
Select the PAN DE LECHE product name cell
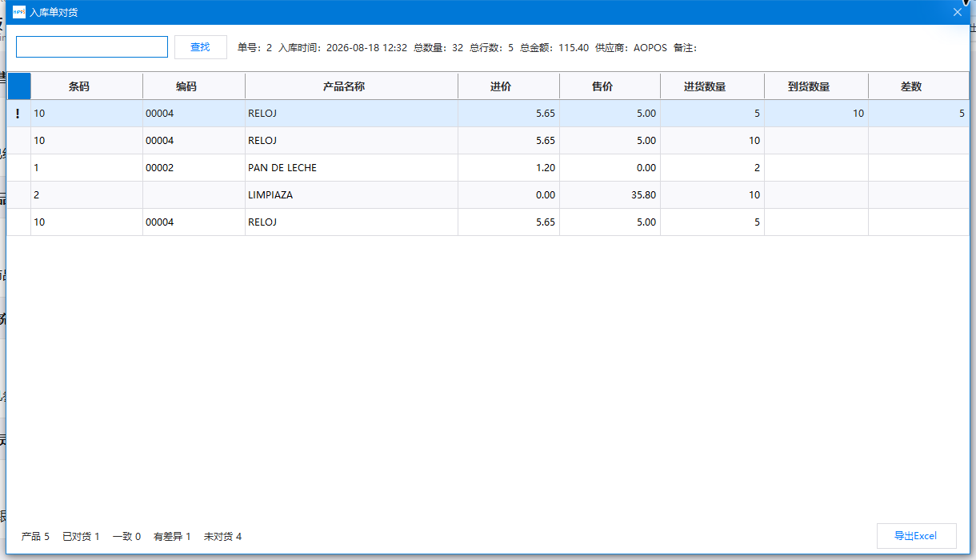click(351, 168)
